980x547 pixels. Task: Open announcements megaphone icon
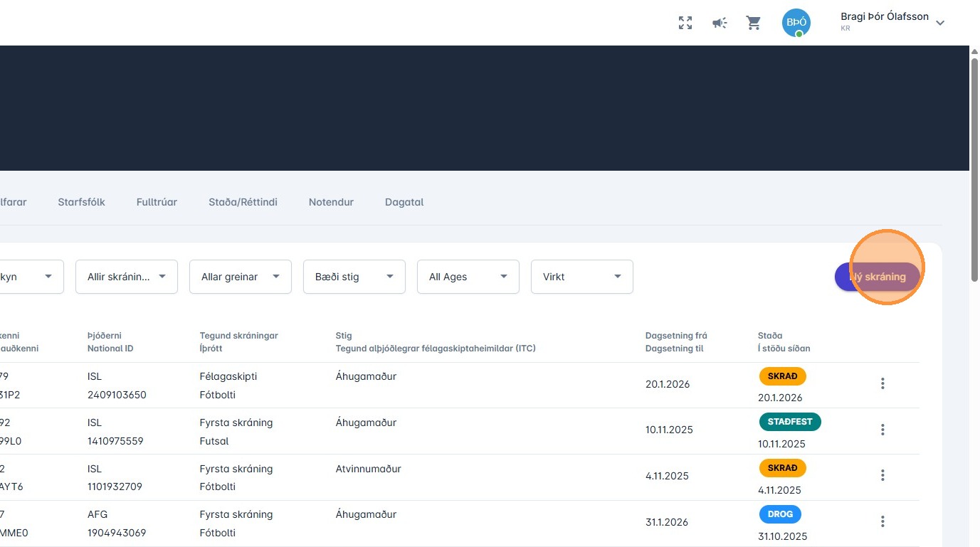[720, 23]
